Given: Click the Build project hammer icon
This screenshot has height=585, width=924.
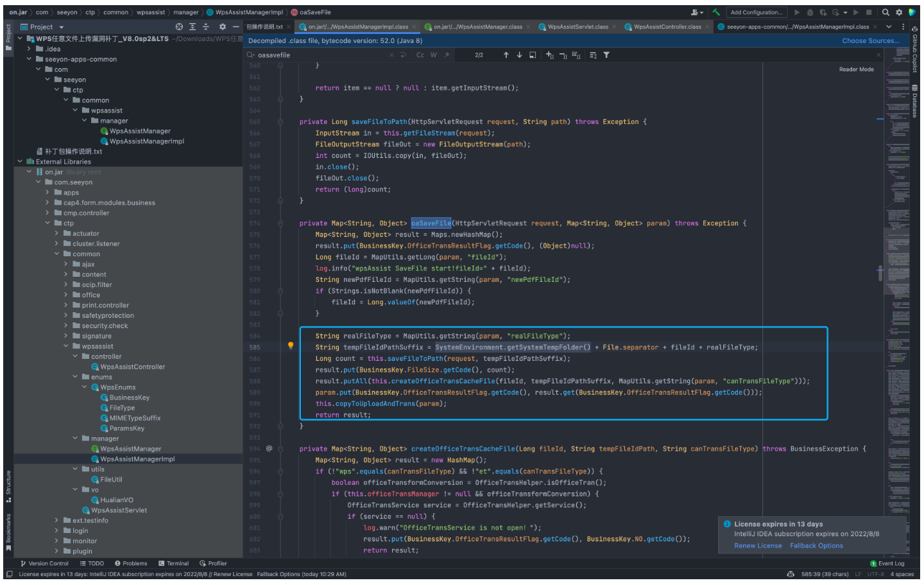Looking at the screenshot, I should coord(715,12).
